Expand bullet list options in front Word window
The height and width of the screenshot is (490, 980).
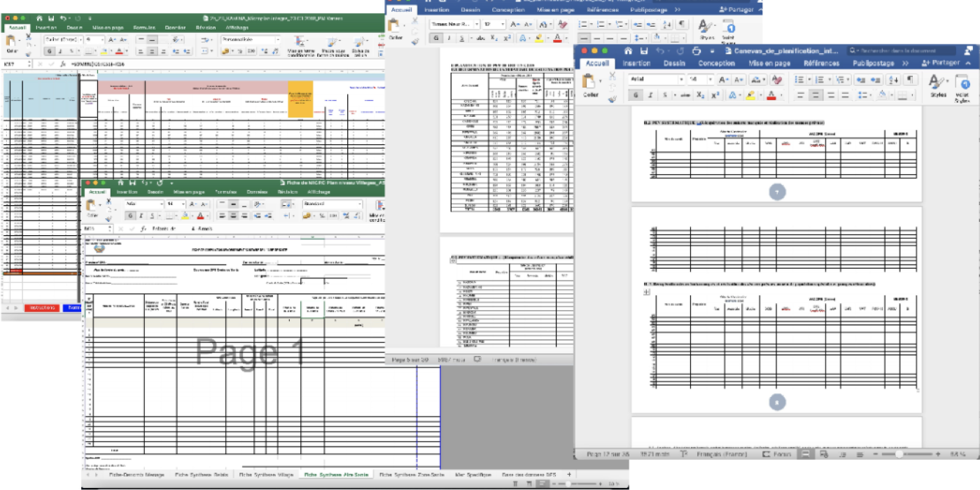point(809,79)
